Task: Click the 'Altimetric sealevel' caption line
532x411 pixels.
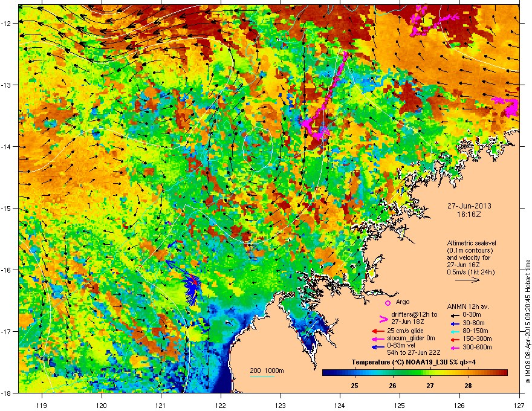Action: point(472,243)
